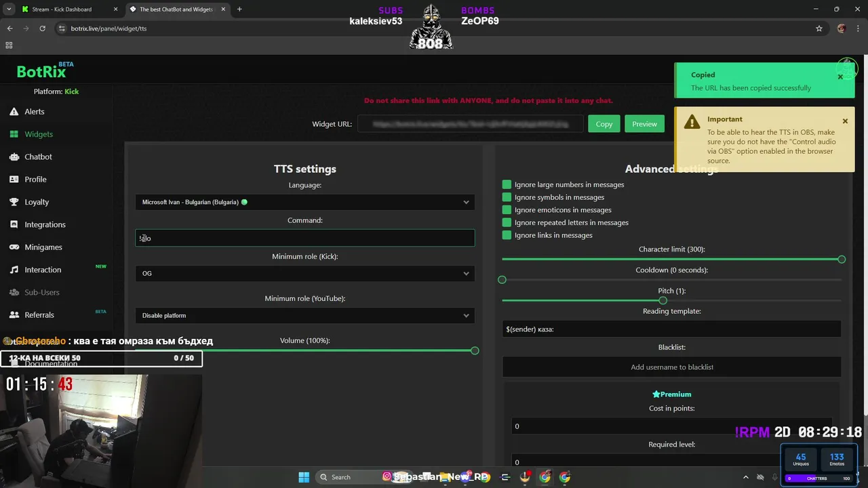Image resolution: width=868 pixels, height=488 pixels.
Task: Click the browser address bar URL
Action: (108, 28)
